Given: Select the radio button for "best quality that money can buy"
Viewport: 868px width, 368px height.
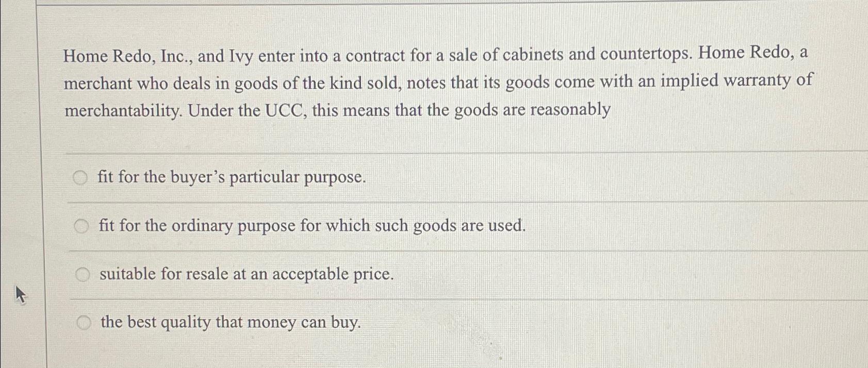Looking at the screenshot, I should (84, 322).
